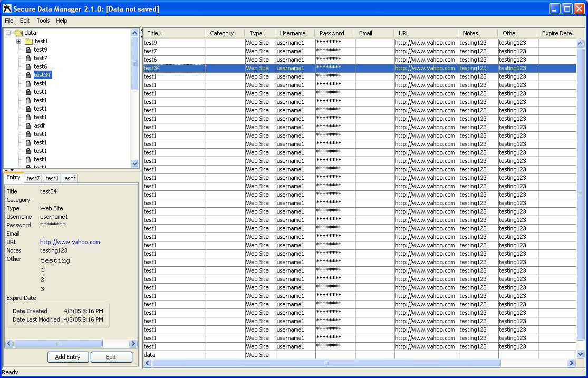Select the test9 label in the tree
This screenshot has width=588, height=378.
tap(41, 50)
